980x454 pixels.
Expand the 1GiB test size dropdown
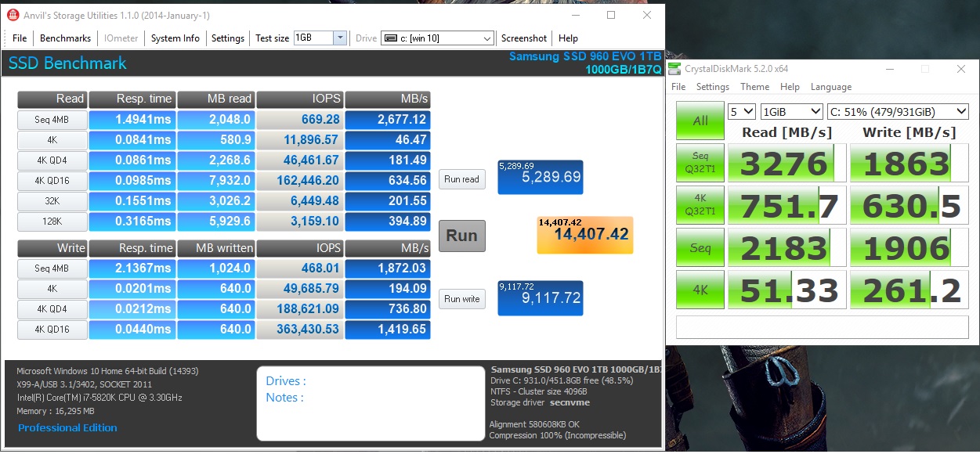coord(791,111)
